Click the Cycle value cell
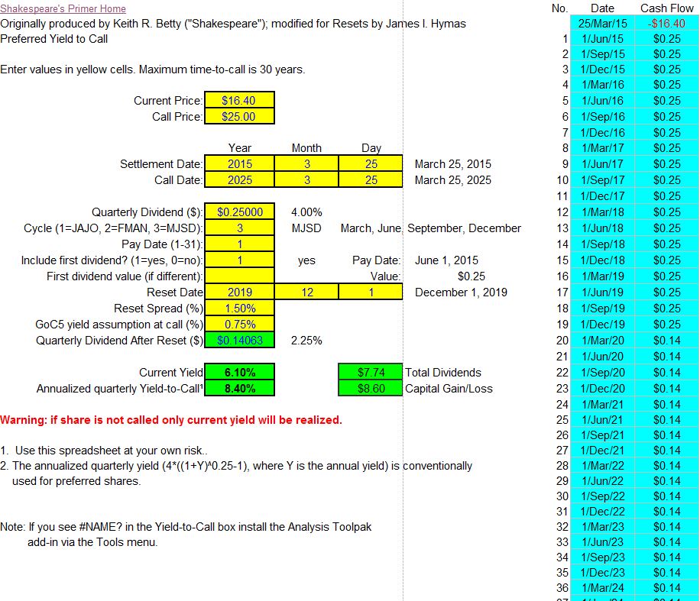 click(239, 228)
